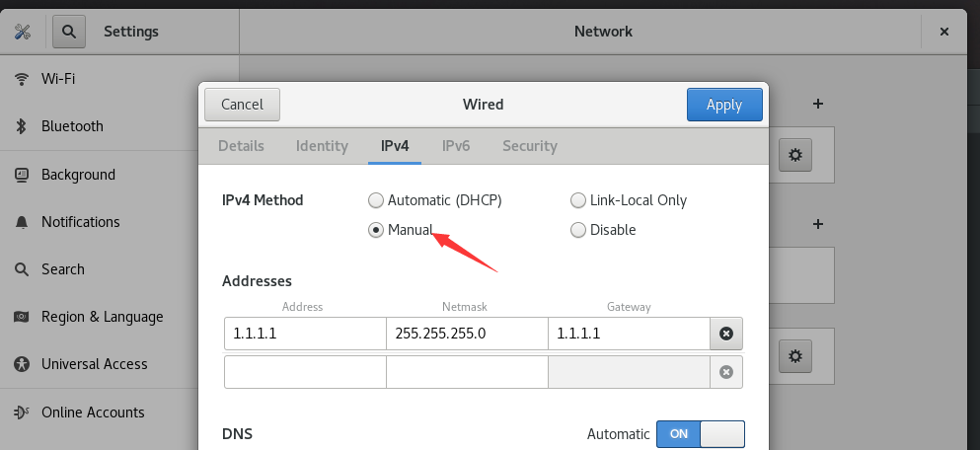This screenshot has width=980, height=450.
Task: Click the Settings tools wrench icon
Action: pos(23,32)
